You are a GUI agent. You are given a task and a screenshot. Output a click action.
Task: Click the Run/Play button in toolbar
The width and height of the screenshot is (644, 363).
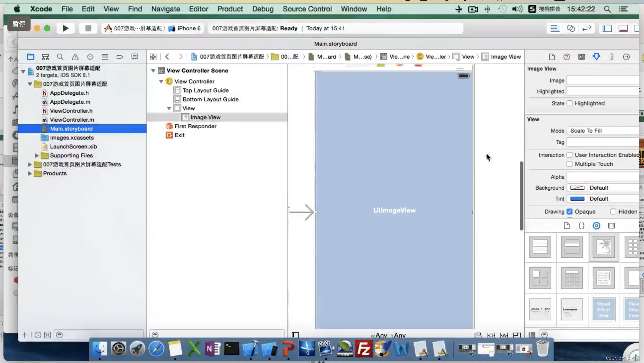pyautogui.click(x=66, y=28)
